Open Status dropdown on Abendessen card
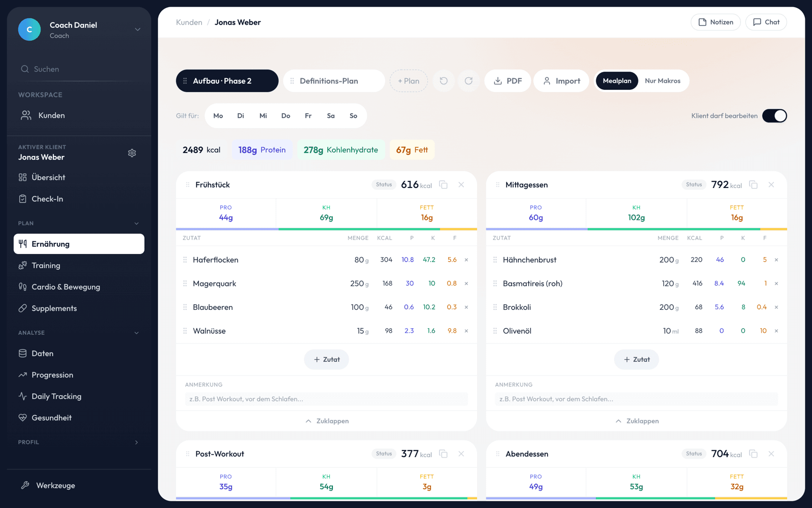The width and height of the screenshot is (812, 508). (694, 454)
